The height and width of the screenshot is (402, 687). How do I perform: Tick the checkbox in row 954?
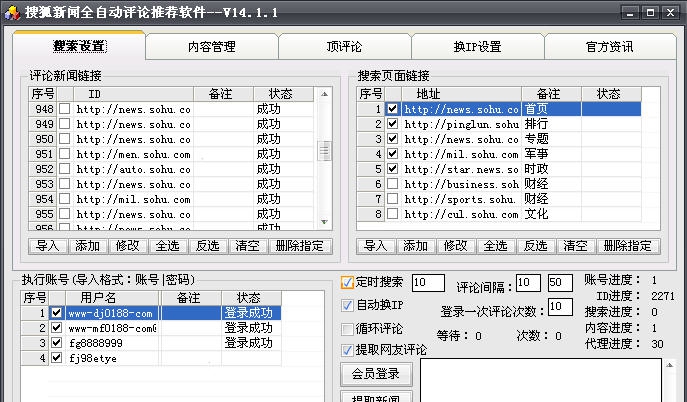[65, 199]
